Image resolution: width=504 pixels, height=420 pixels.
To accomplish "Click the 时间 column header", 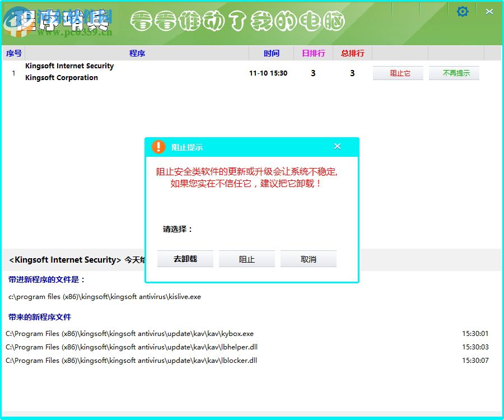I will click(272, 53).
